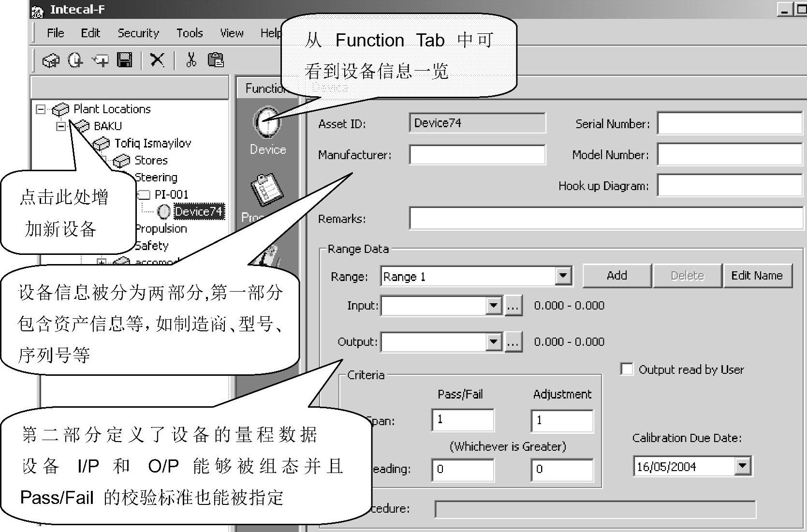Image resolution: width=807 pixels, height=532 pixels.
Task: Open the View menu
Action: tap(232, 33)
